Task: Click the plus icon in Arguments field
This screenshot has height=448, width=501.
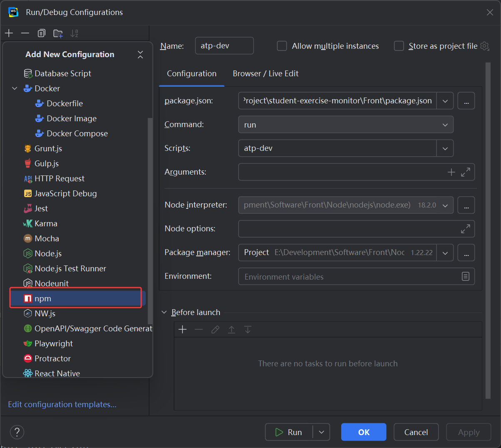Action: point(451,172)
